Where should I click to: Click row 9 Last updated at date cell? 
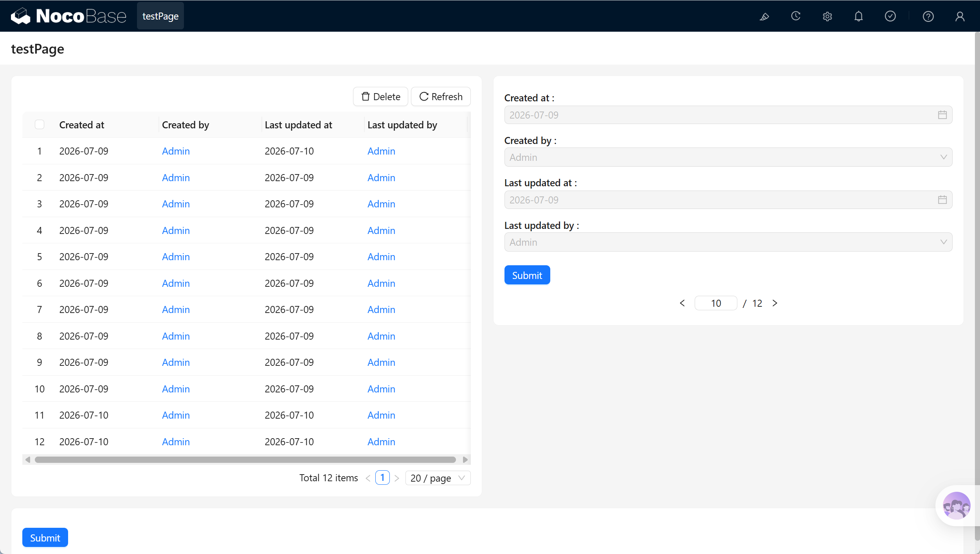click(x=289, y=362)
